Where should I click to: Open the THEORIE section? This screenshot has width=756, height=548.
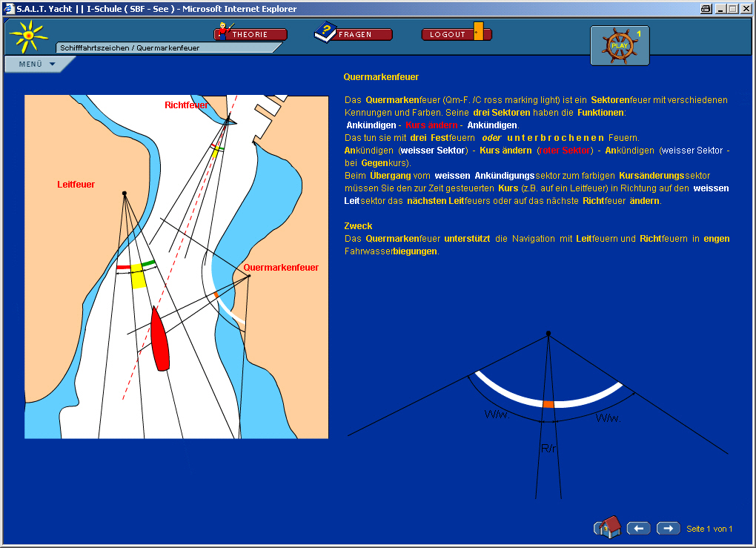click(251, 34)
